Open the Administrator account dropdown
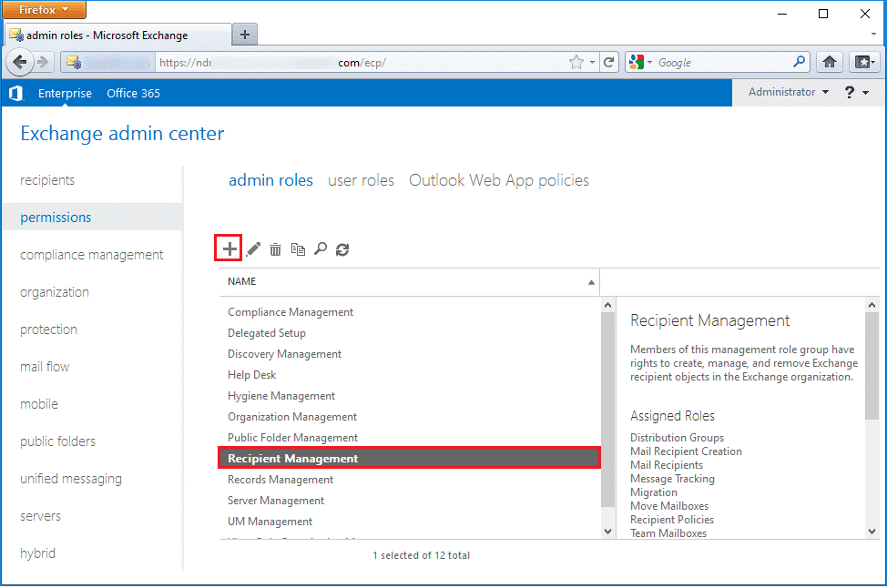887x588 pixels. click(x=789, y=92)
